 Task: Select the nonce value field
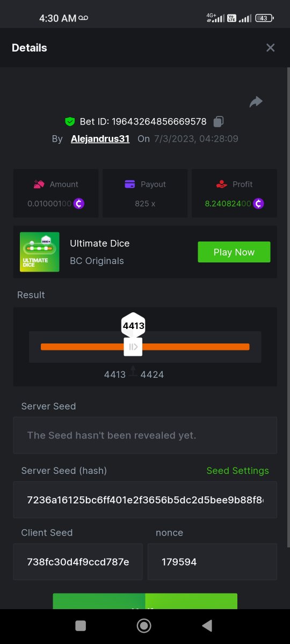tap(212, 562)
